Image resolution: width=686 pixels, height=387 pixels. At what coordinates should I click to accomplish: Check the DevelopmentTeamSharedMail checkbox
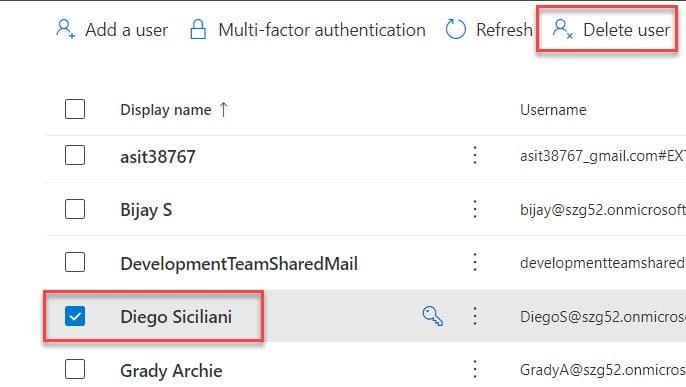(75, 262)
